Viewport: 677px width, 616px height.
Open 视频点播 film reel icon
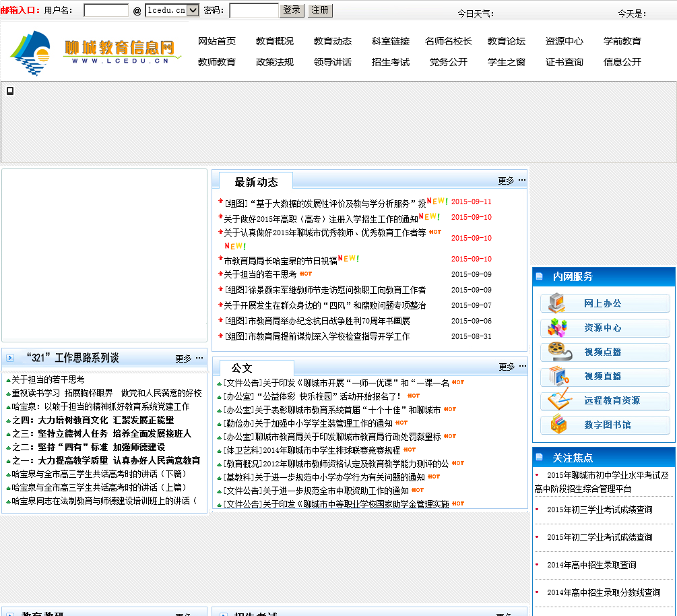pyautogui.click(x=560, y=351)
